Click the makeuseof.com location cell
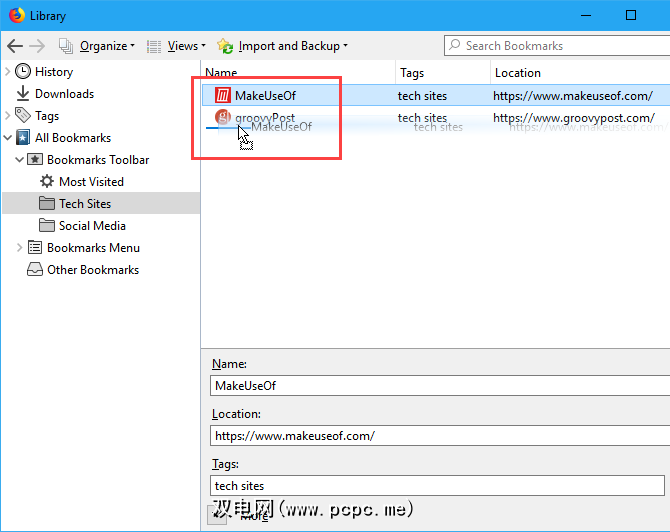 point(573,96)
